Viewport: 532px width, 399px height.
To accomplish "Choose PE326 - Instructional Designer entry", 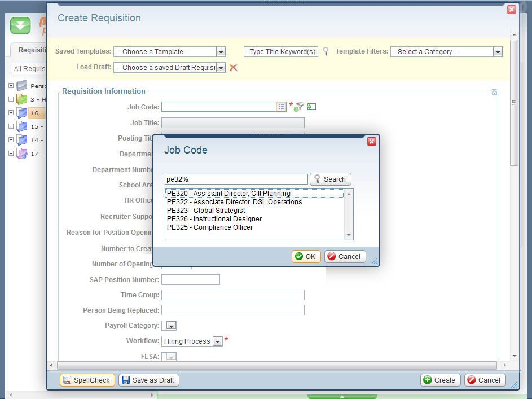I will click(x=214, y=219).
